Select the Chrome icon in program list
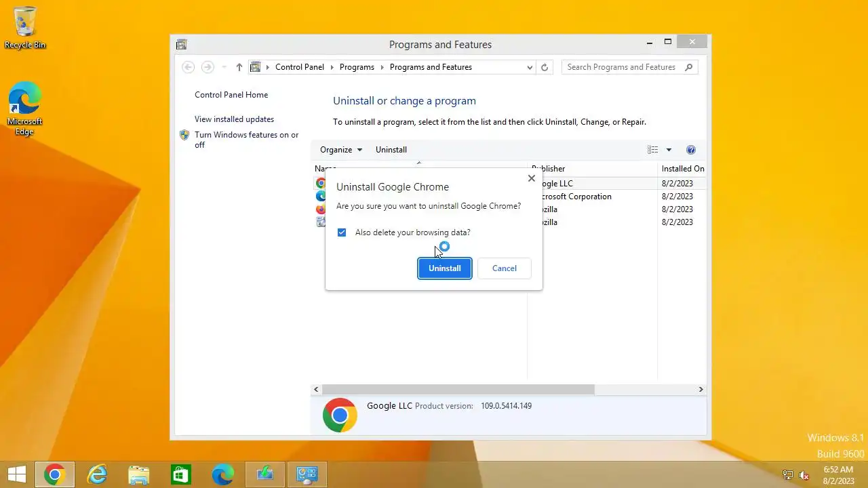This screenshot has height=488, width=868. pos(321,183)
